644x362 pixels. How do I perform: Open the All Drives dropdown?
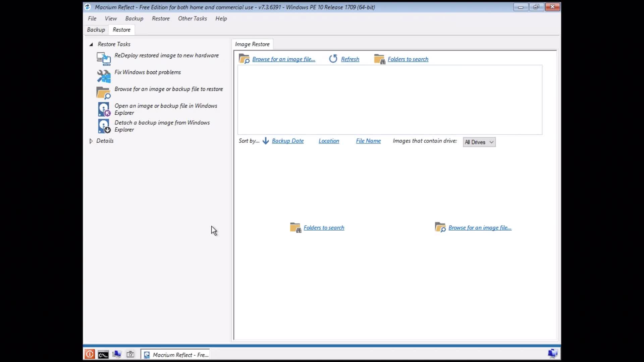(479, 142)
